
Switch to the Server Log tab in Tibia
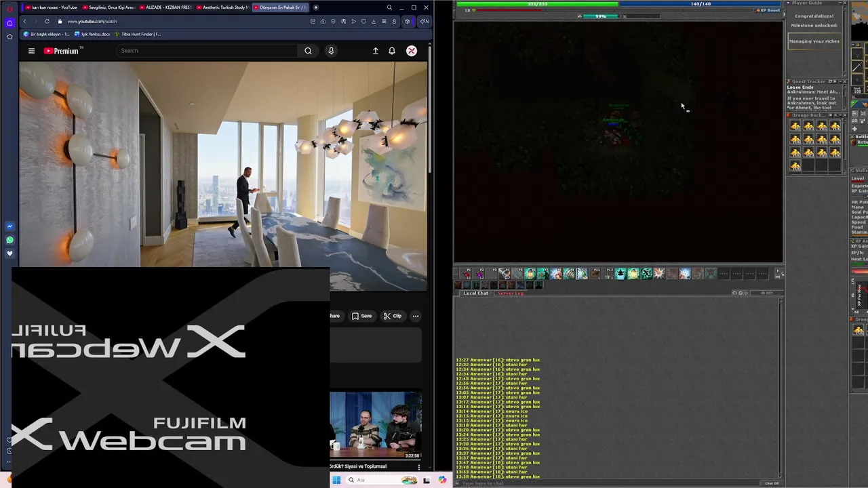[x=511, y=293]
